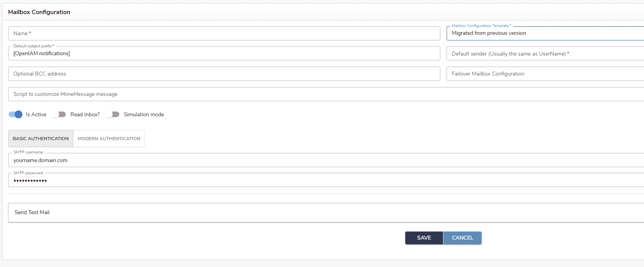Click the SMTP password field

pyautogui.click(x=324, y=180)
